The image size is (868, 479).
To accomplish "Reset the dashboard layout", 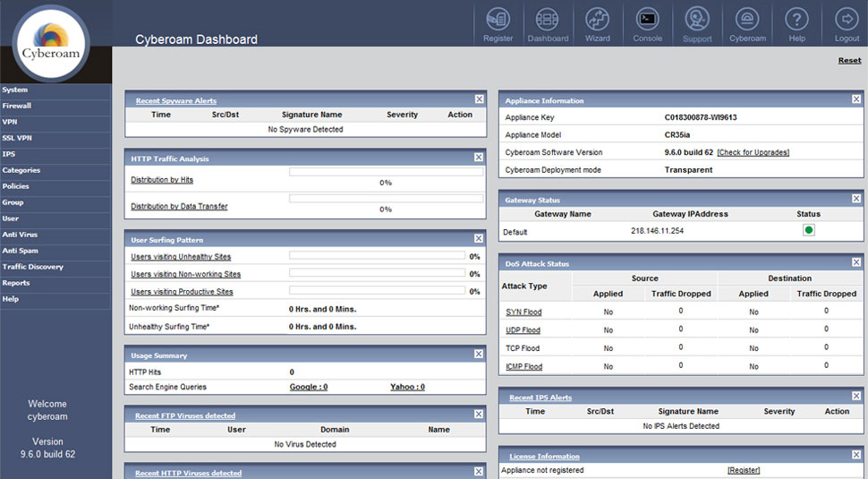I will pos(849,61).
